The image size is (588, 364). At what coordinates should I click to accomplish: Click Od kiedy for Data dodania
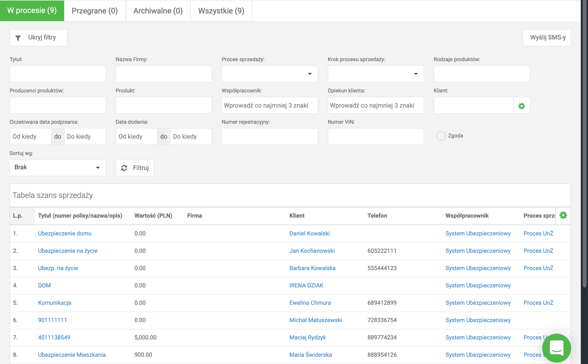[136, 136]
